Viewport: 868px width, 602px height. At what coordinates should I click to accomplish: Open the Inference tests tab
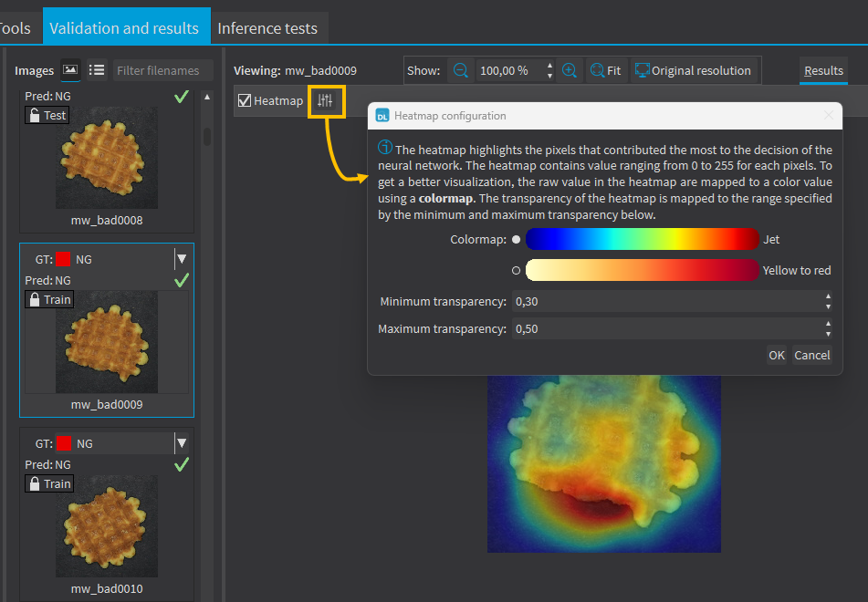click(x=267, y=28)
